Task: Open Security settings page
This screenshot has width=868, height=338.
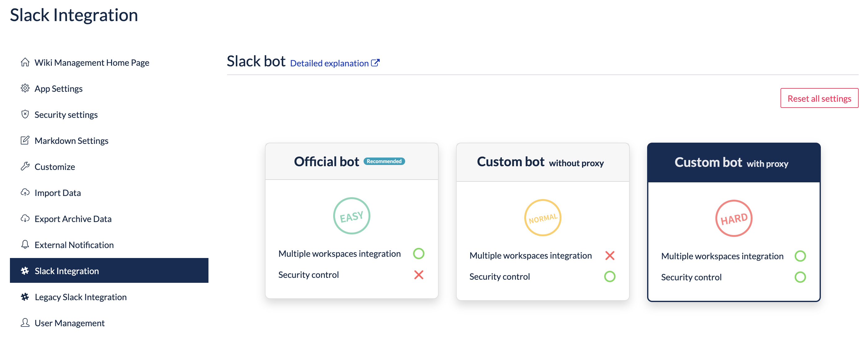Action: click(x=109, y=114)
